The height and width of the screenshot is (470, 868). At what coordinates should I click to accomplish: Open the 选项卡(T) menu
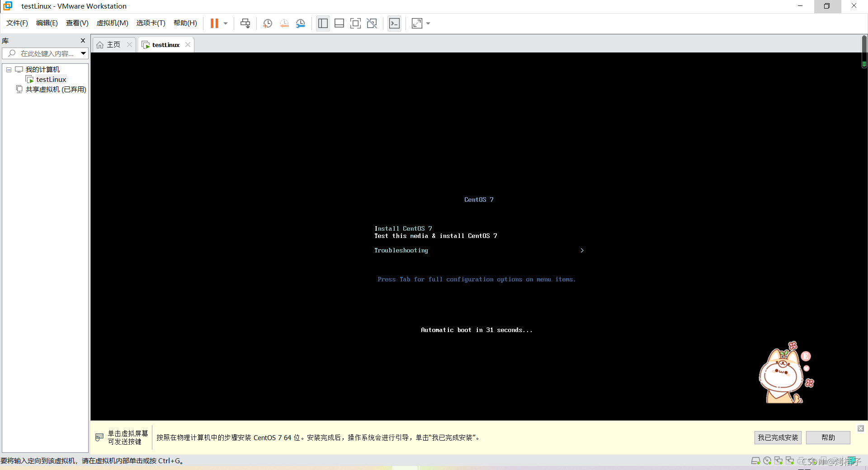[151, 23]
